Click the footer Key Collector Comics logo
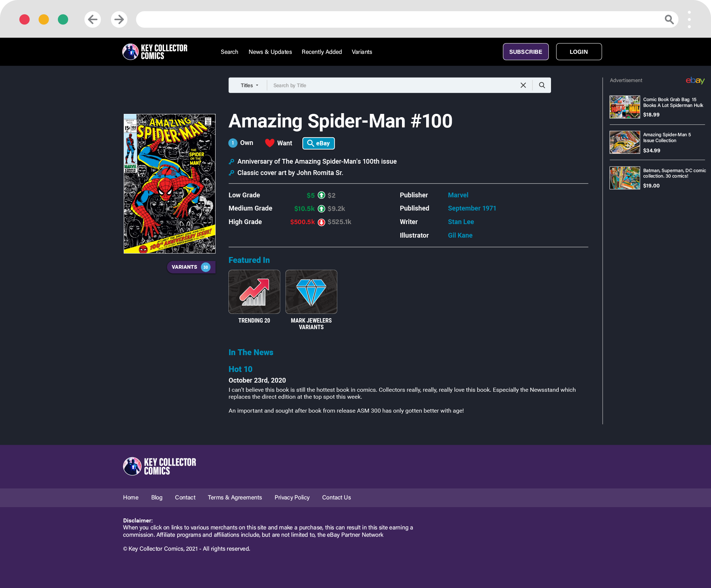 (160, 466)
